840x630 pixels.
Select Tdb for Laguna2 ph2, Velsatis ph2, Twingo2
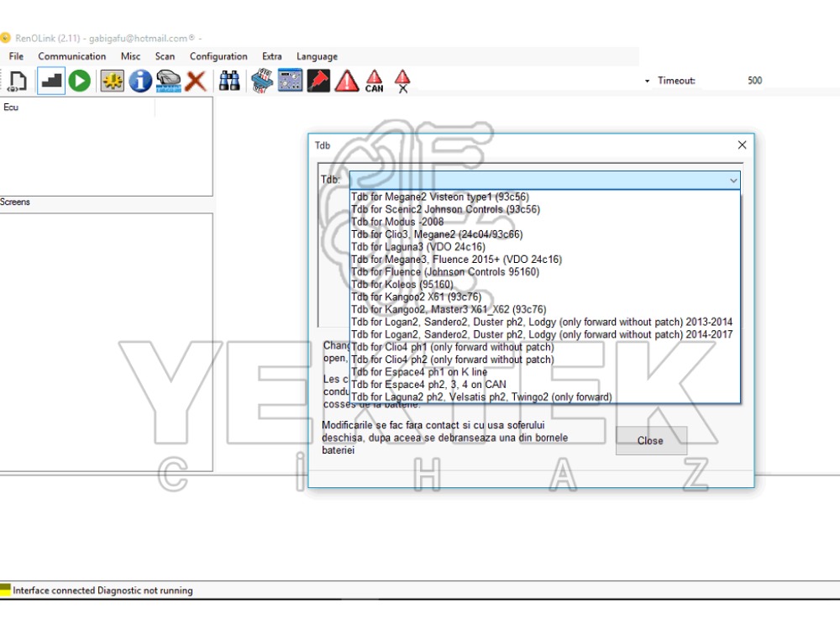[x=545, y=397]
